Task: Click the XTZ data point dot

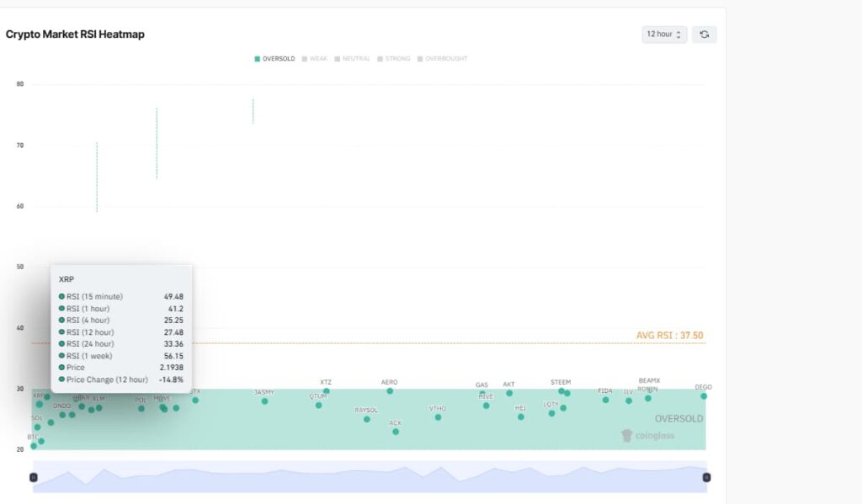Action: point(327,391)
